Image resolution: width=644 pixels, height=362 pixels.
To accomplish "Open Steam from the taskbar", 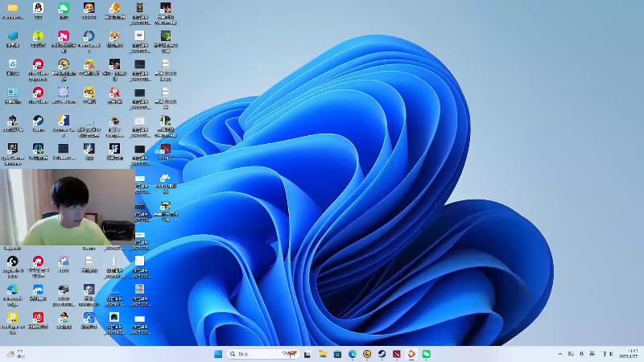I will pyautogui.click(x=382, y=354).
